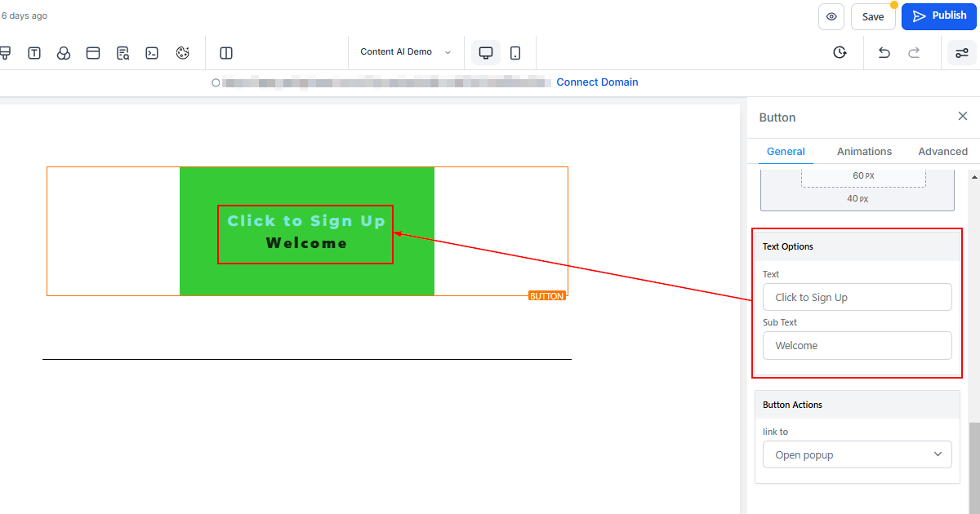Click the cookie consent icon
Viewport: 980px width, 514px height.
click(183, 53)
